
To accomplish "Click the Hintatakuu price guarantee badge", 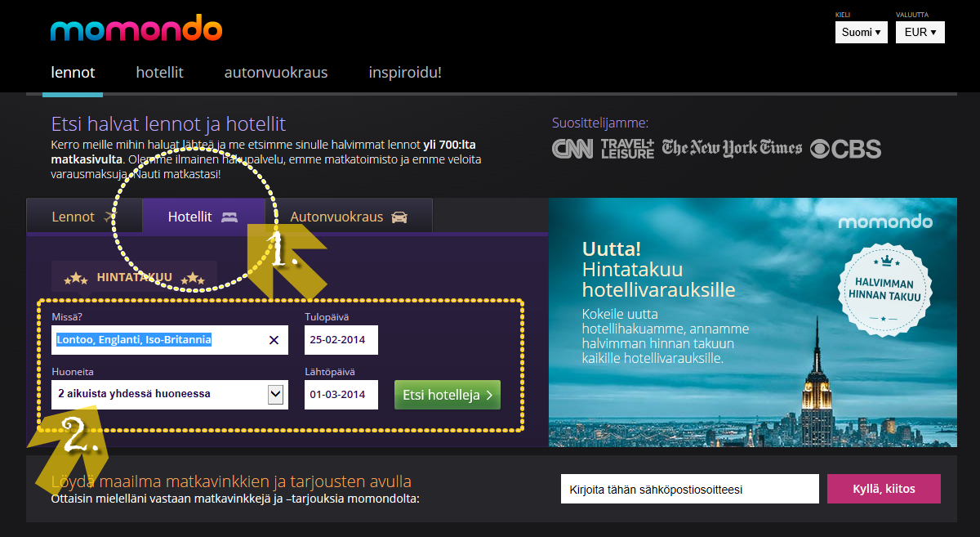I will (135, 277).
